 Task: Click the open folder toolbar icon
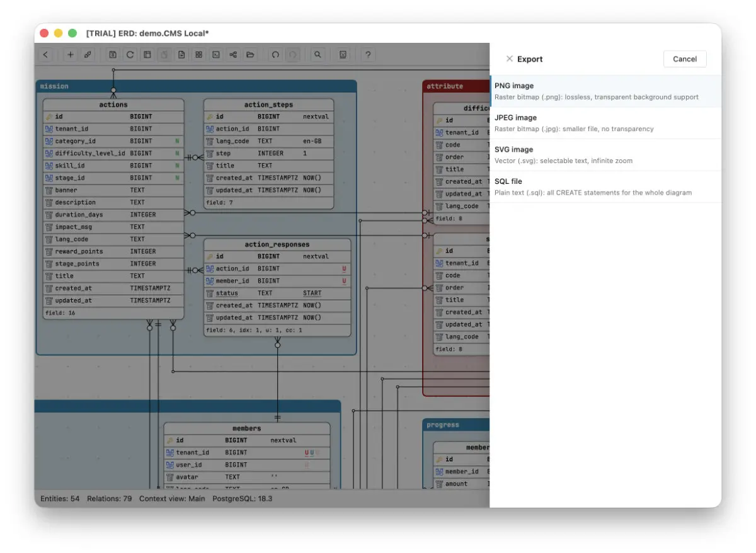[x=250, y=55]
